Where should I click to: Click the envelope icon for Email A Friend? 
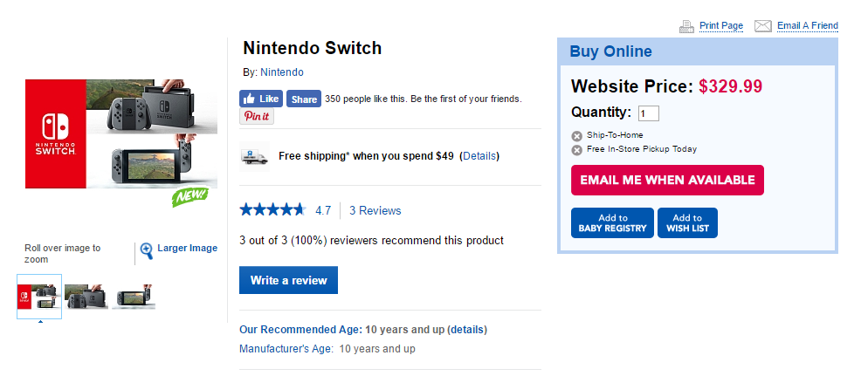click(762, 26)
